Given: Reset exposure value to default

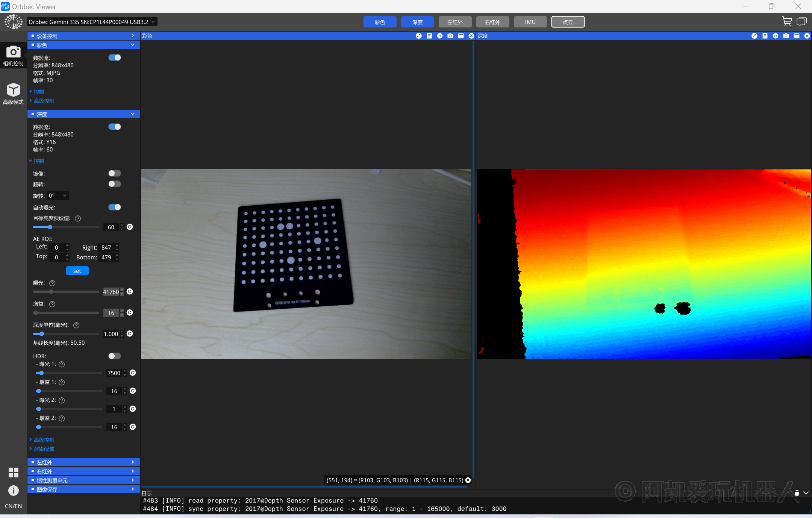Looking at the screenshot, I should click(130, 292).
